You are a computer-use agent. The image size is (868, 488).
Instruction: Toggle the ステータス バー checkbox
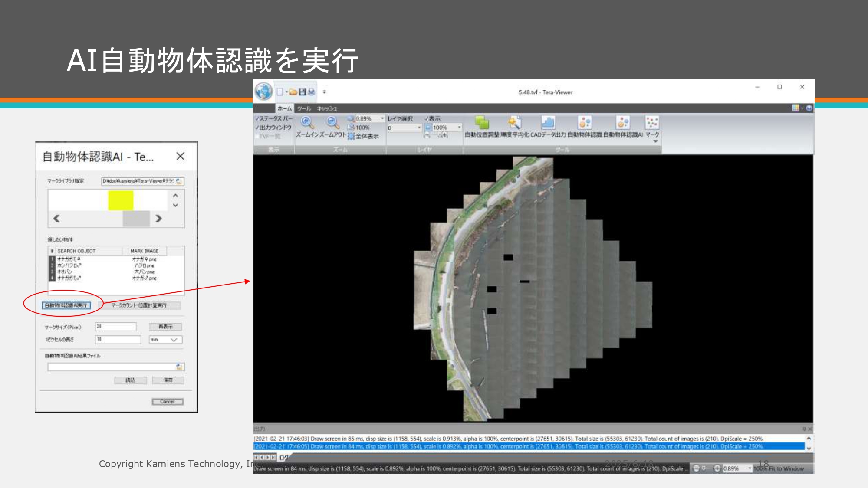click(257, 119)
